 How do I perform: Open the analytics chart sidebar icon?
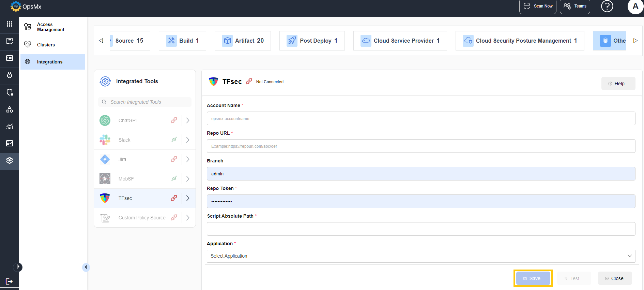click(10, 127)
